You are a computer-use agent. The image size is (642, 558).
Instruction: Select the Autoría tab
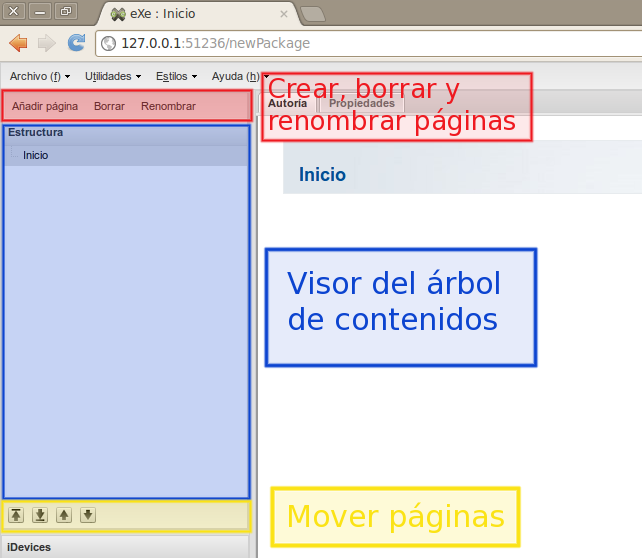[x=288, y=103]
